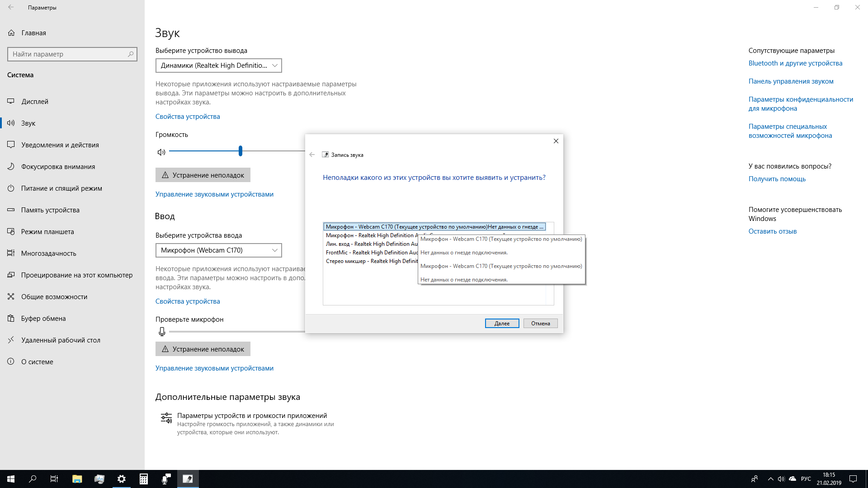Go to Многозадачность section

coord(72,253)
